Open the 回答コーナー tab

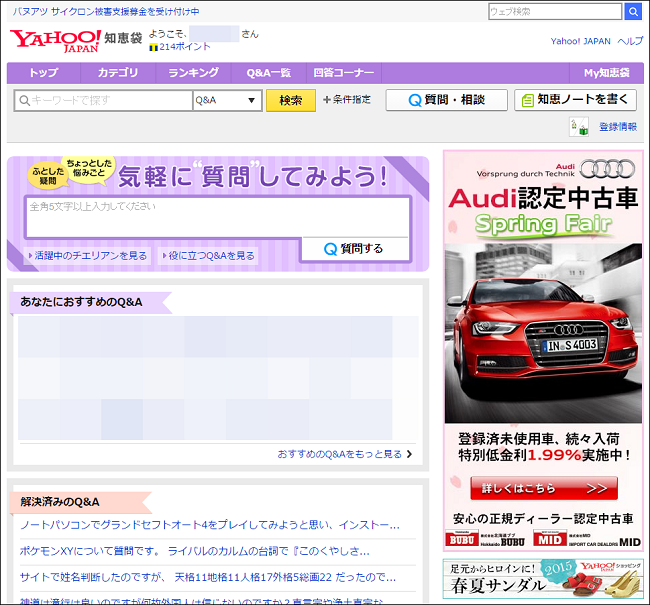(x=344, y=73)
